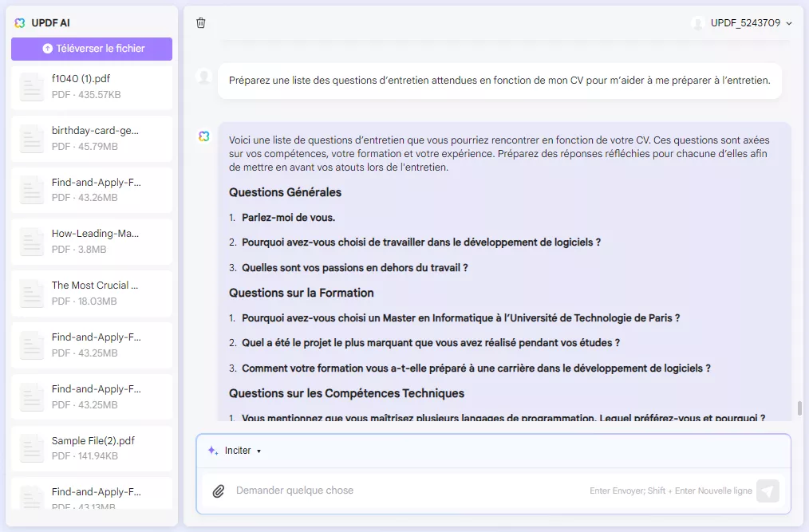Click the Demander quelque chose input field

399,491
